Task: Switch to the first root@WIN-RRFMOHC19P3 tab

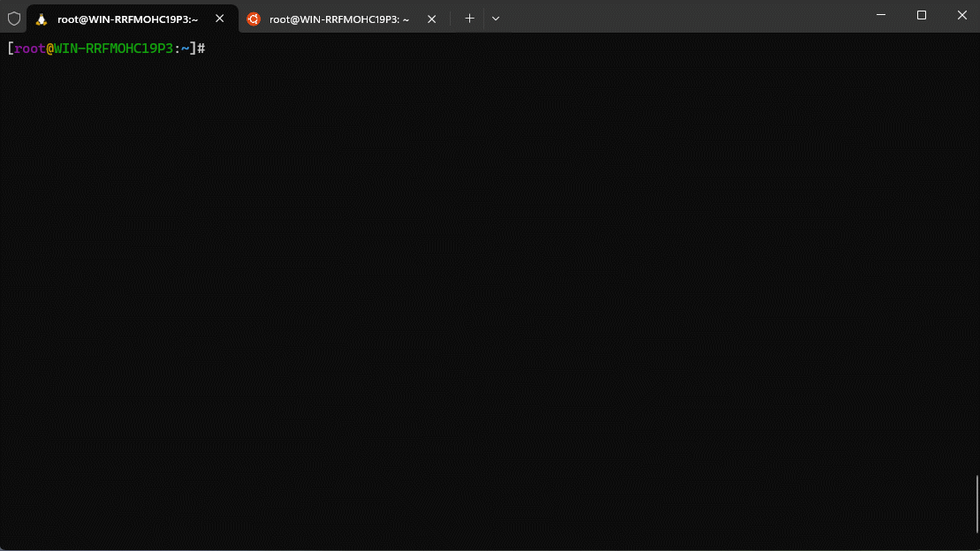Action: (127, 19)
